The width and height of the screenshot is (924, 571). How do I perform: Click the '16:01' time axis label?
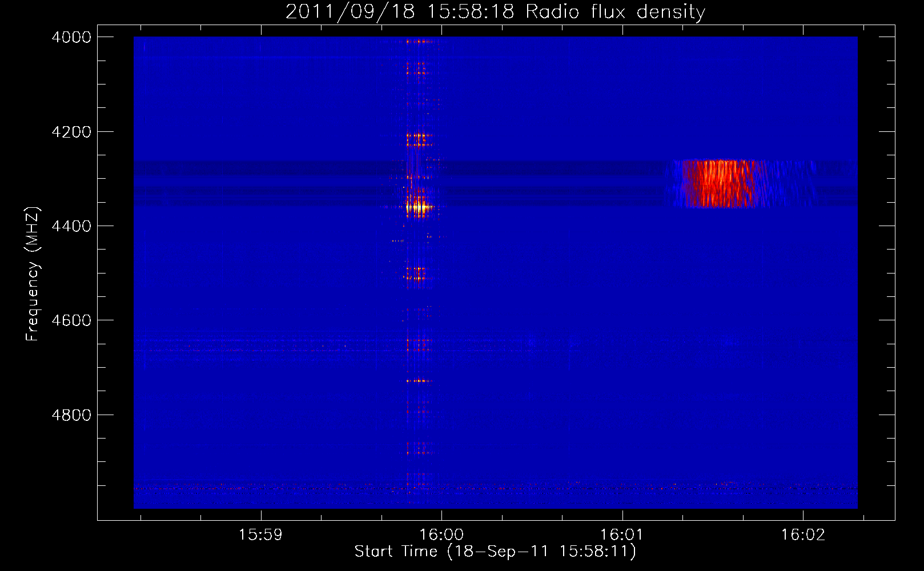(622, 535)
